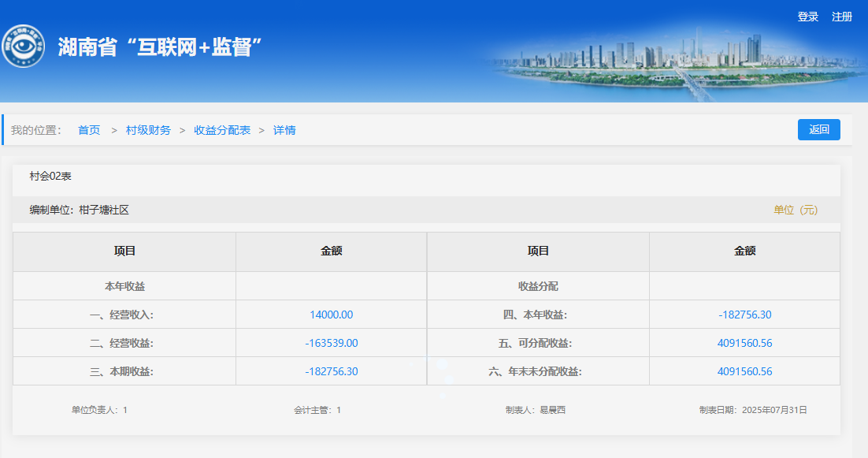Click the 村会02表 table title
The width and height of the screenshot is (868, 458).
[x=50, y=177]
